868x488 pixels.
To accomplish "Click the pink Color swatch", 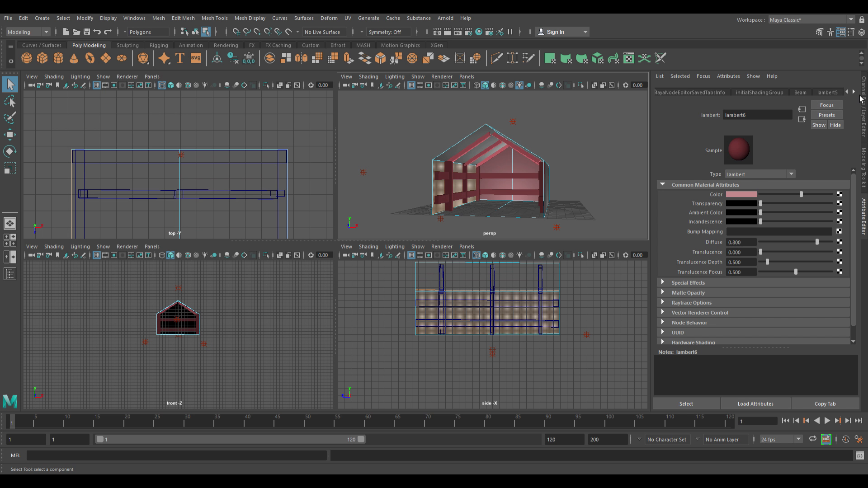I will click(741, 194).
